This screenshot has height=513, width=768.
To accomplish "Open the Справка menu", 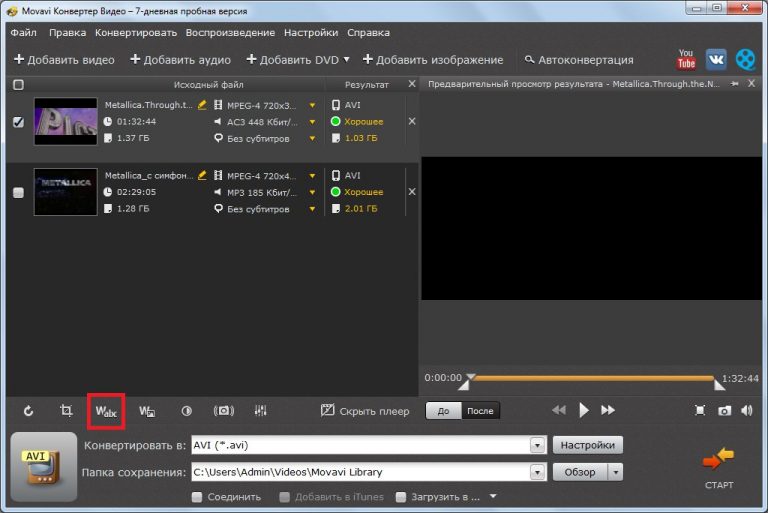I will (368, 33).
